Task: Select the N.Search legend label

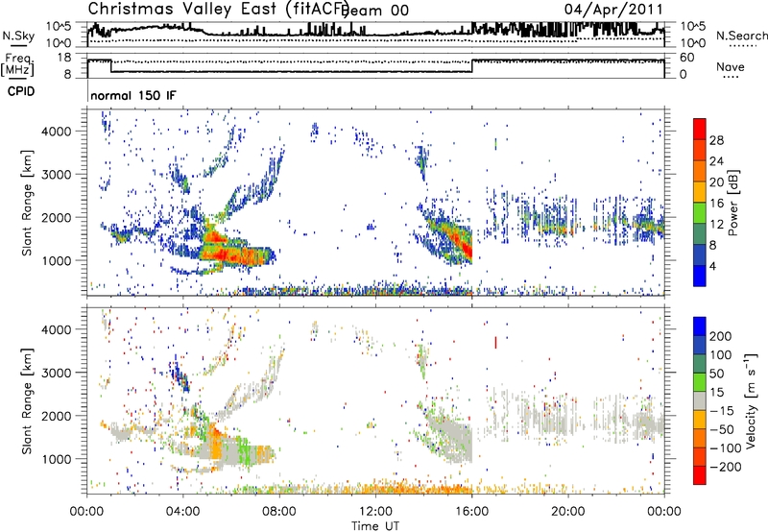Action: point(741,36)
